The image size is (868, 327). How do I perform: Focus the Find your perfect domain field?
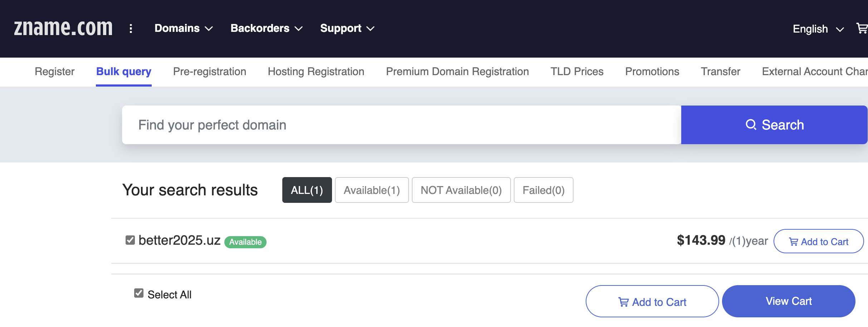point(401,125)
